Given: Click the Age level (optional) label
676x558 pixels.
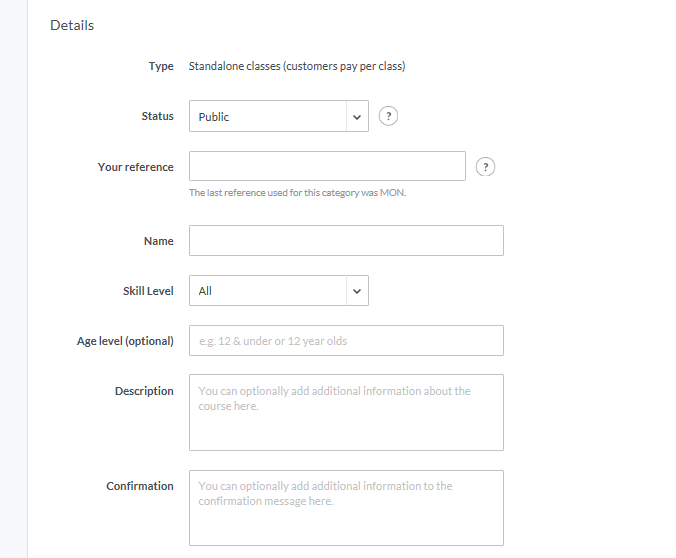Looking at the screenshot, I should click(x=125, y=341).
